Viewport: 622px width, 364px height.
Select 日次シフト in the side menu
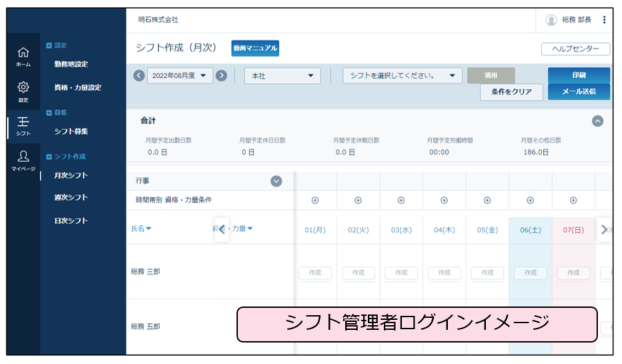pos(71,221)
